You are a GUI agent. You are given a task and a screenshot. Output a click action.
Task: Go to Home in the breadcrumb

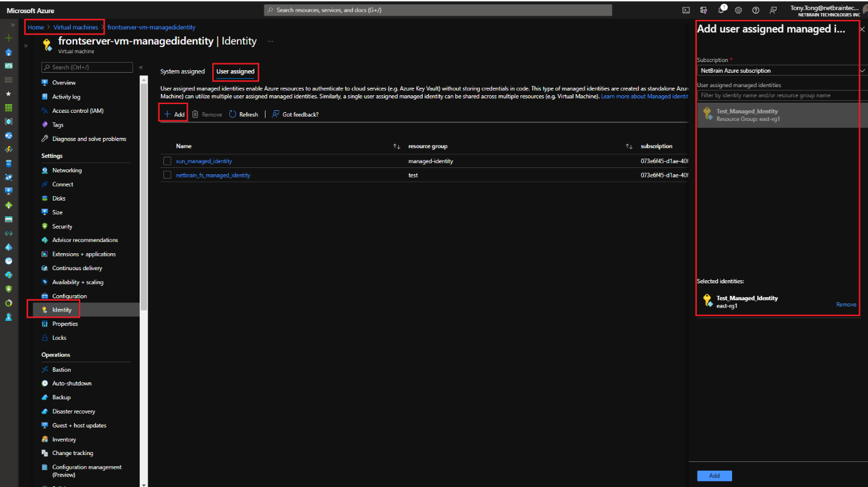coord(36,28)
